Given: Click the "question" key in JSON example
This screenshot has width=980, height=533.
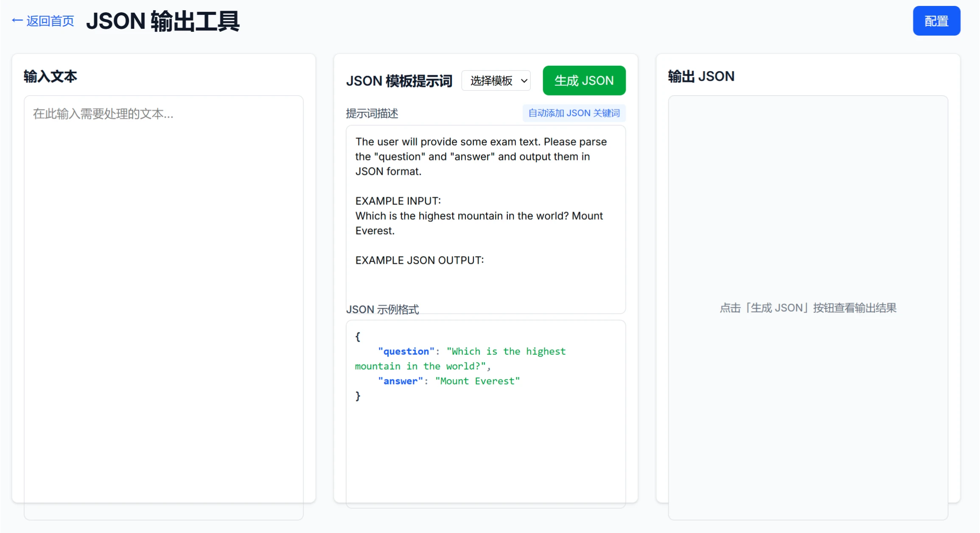Looking at the screenshot, I should coord(406,351).
